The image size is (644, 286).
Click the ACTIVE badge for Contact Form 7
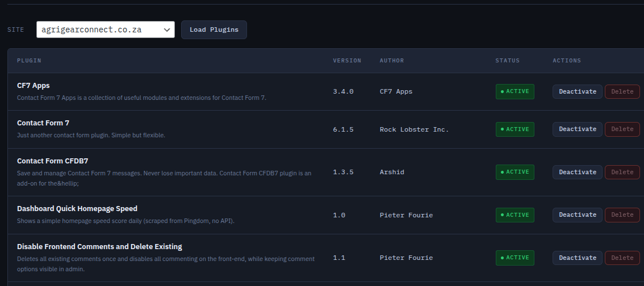pos(515,129)
